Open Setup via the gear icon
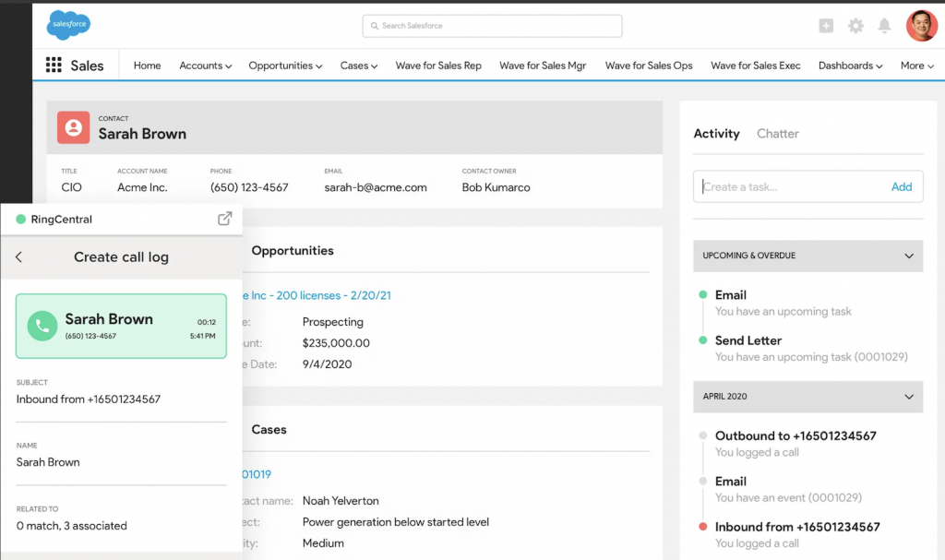Viewport: 945px width, 560px height. coord(855,26)
